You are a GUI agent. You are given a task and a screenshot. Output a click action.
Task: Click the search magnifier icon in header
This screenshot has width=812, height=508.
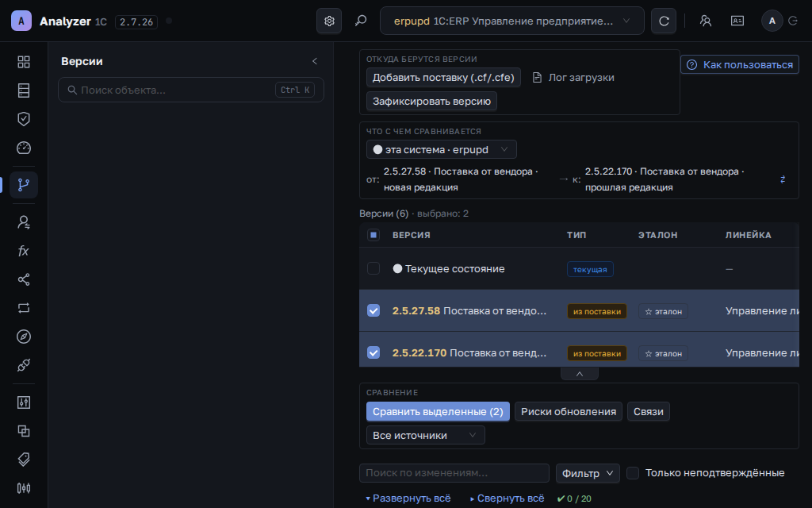[x=361, y=21]
